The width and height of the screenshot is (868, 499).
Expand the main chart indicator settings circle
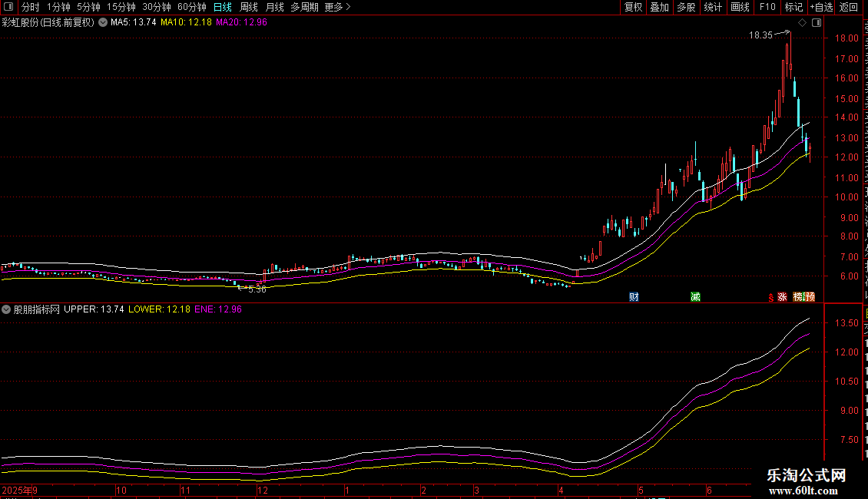pyautogui.click(x=103, y=22)
